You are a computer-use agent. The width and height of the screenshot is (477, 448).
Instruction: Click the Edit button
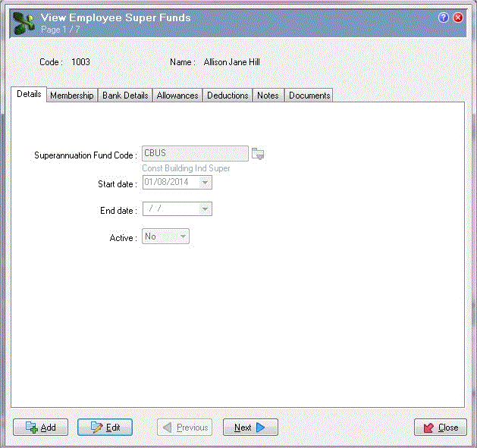coord(105,428)
